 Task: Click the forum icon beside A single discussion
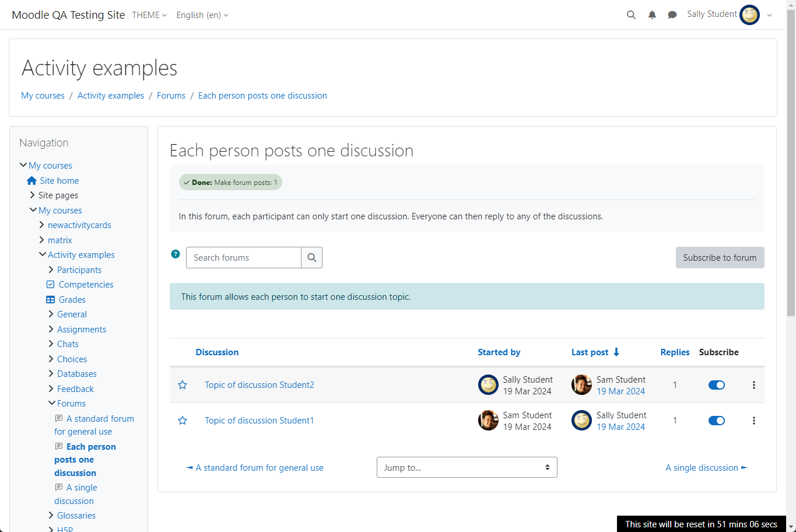pos(59,487)
